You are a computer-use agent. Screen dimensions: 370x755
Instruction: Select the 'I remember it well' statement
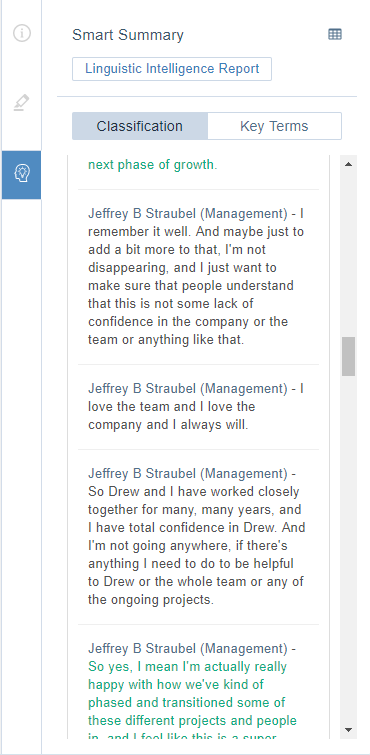(198, 276)
